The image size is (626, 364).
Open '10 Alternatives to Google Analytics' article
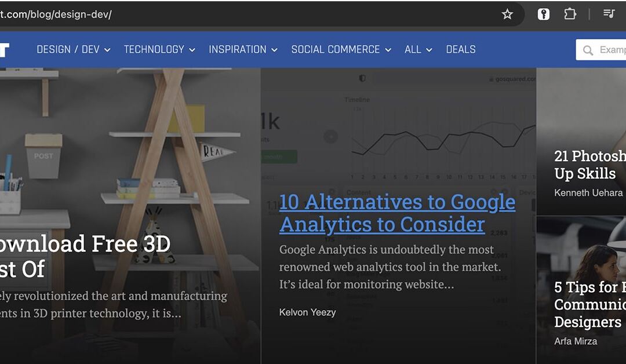[396, 213]
